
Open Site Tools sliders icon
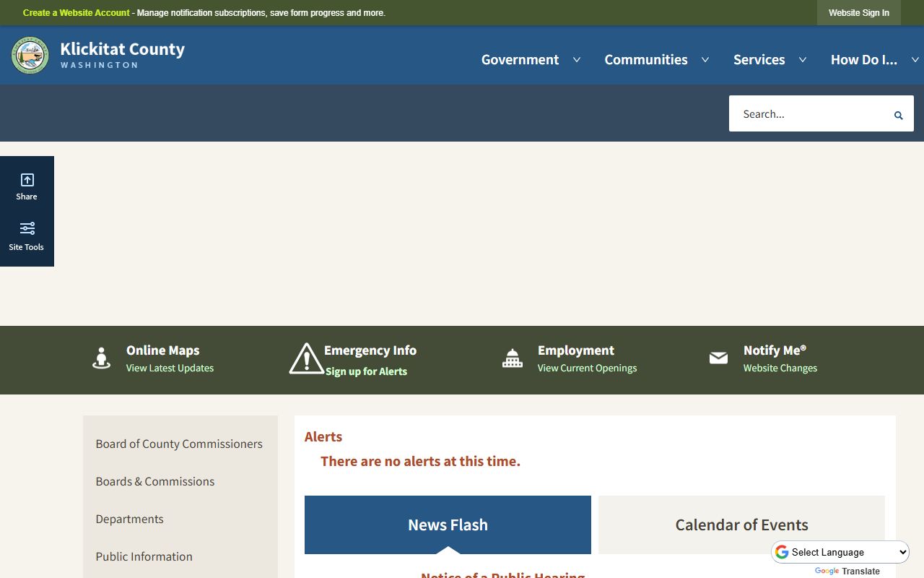click(x=27, y=228)
